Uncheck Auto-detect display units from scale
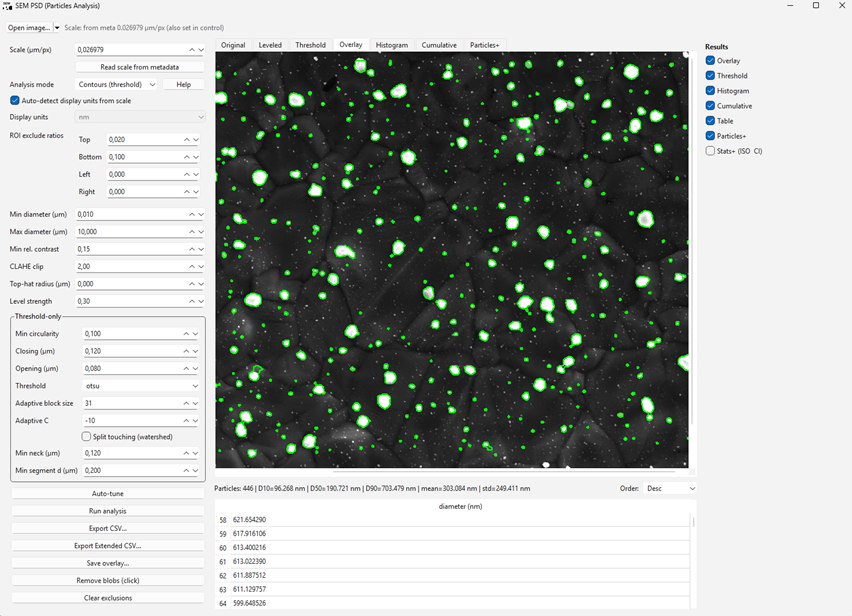 click(x=15, y=101)
